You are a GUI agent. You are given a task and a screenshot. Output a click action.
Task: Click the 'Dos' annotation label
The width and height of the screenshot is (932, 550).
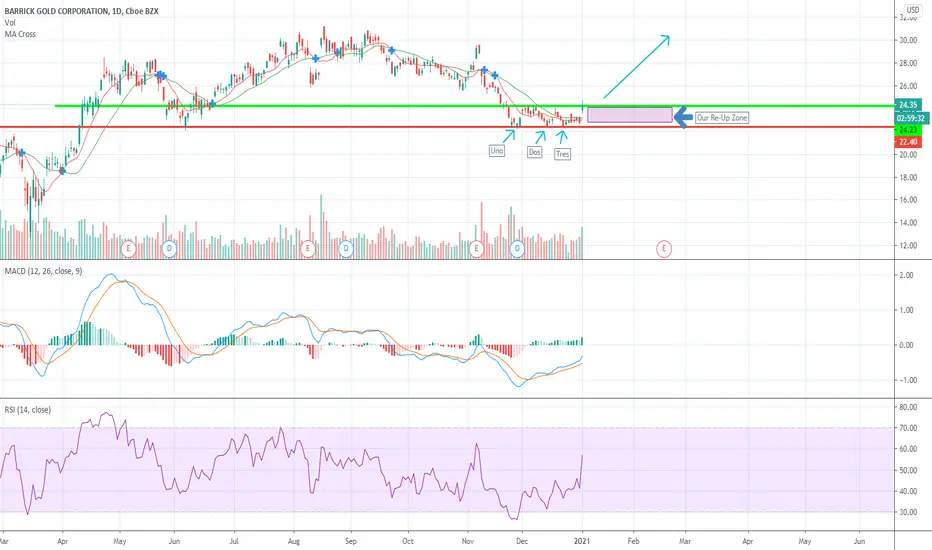pos(534,152)
